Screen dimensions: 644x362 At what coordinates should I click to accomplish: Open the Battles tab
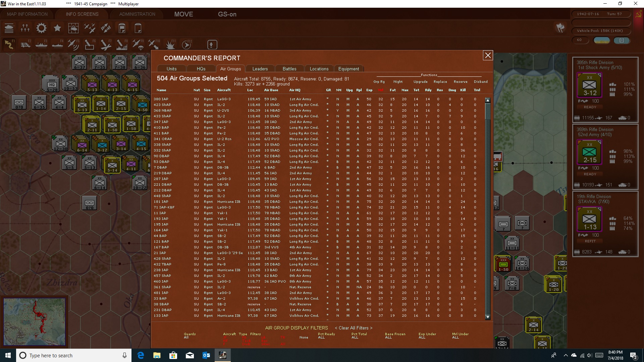point(289,69)
